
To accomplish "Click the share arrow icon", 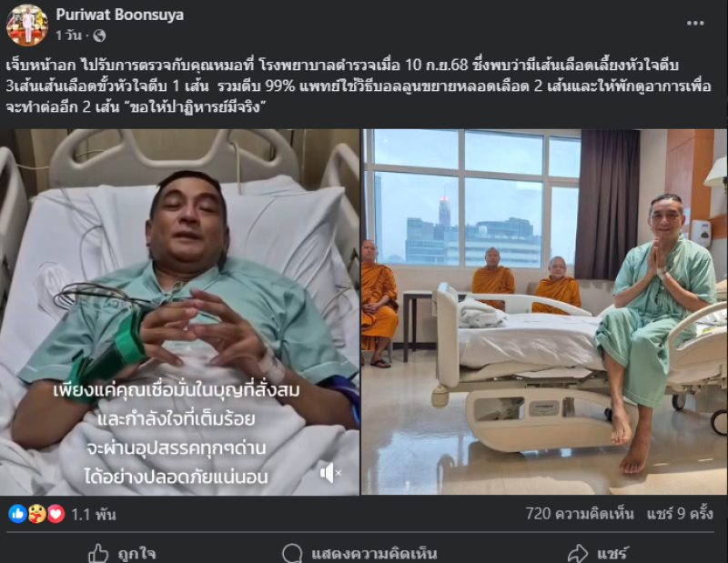I will (578, 553).
